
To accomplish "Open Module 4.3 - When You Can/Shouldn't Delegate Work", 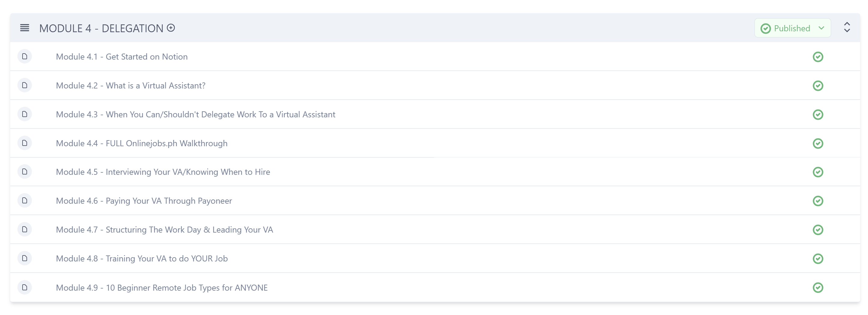I will click(x=195, y=115).
